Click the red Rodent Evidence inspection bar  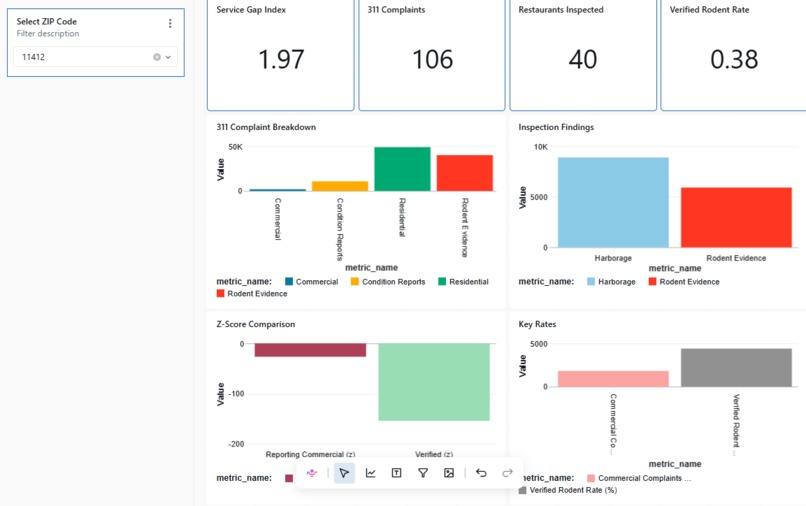(x=736, y=218)
